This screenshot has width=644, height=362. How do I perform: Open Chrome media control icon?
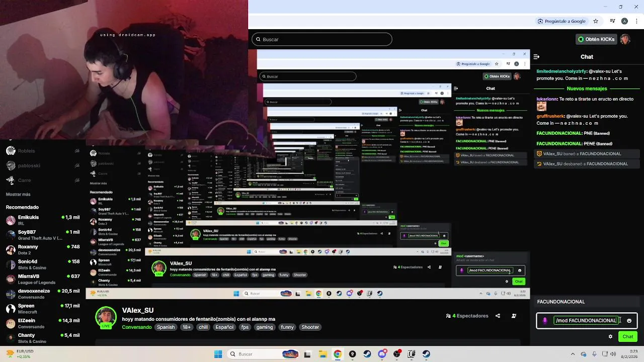(612, 21)
